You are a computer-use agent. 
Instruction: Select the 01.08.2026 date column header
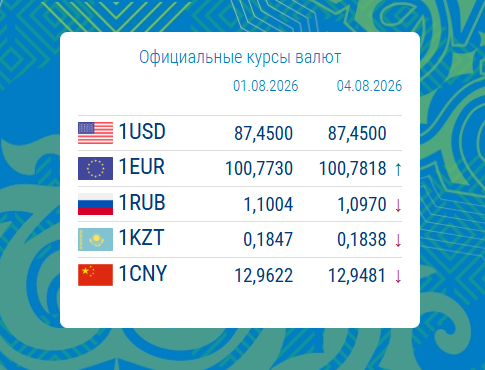pyautogui.click(x=265, y=86)
